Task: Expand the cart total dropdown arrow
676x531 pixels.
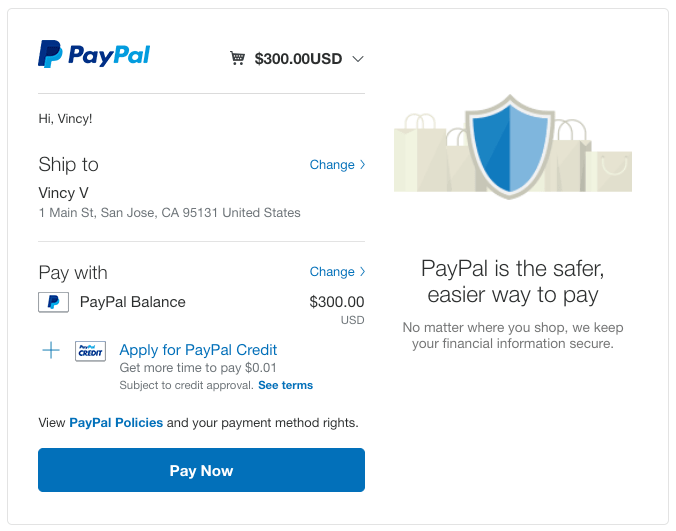Action: tap(358, 59)
